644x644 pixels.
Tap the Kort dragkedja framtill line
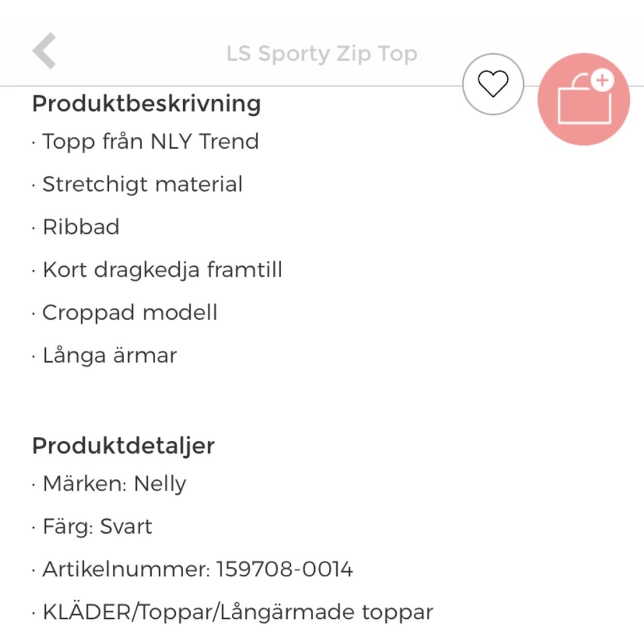[162, 270]
